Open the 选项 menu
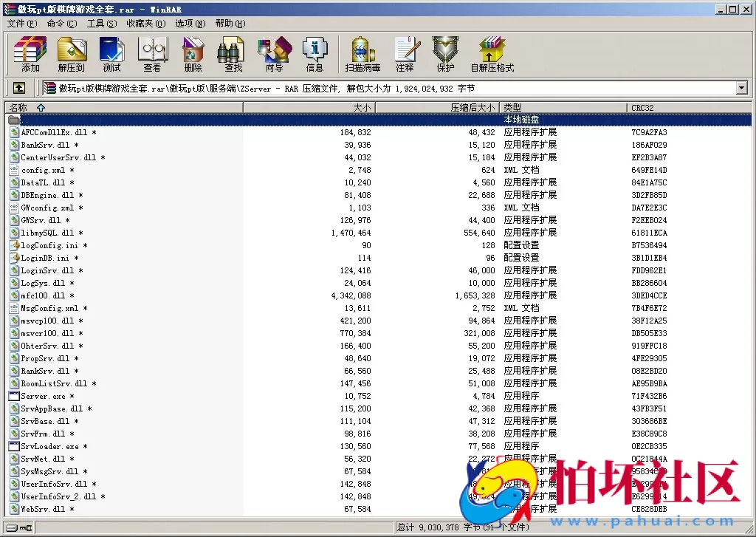 pos(189,23)
